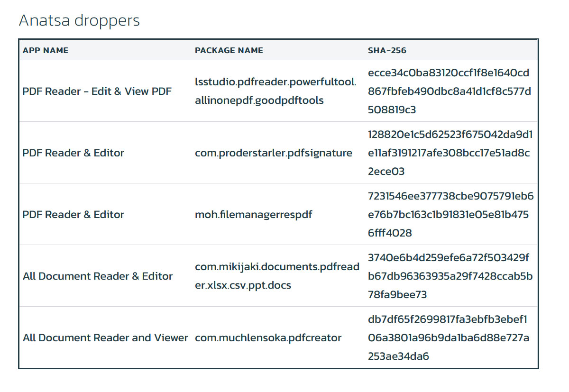Select hash starting with ecce34c0ba83120
The width and height of the screenshot is (569, 392).
pyautogui.click(x=450, y=91)
